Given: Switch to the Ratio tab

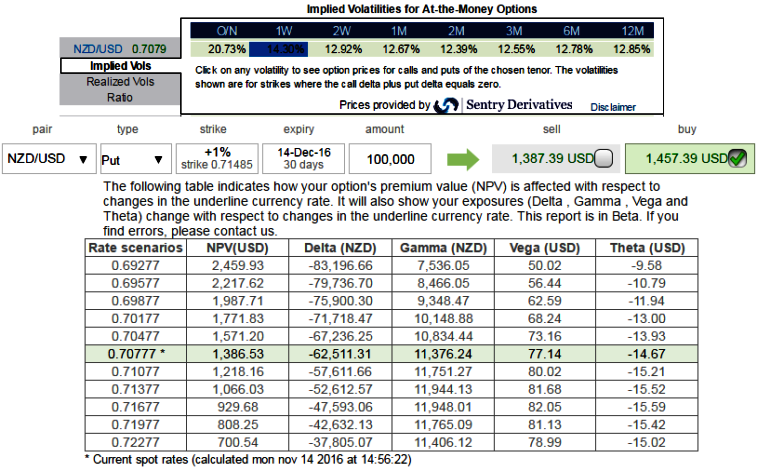Looking at the screenshot, I should click(x=120, y=97).
